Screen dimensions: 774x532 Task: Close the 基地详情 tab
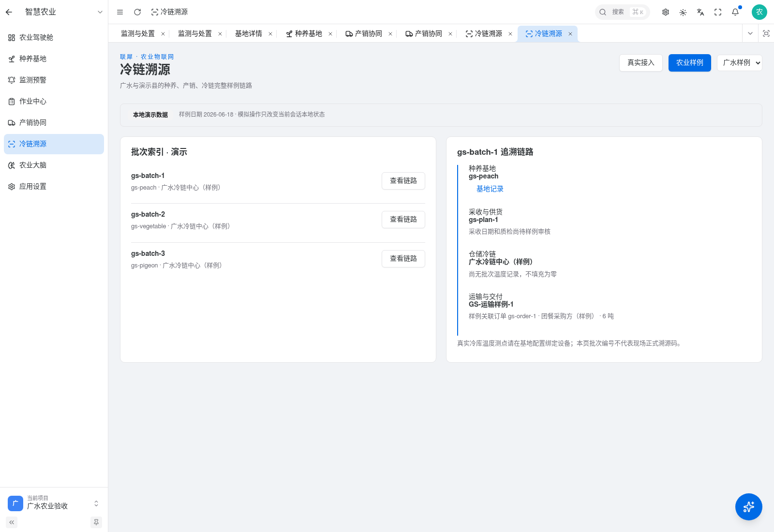270,34
